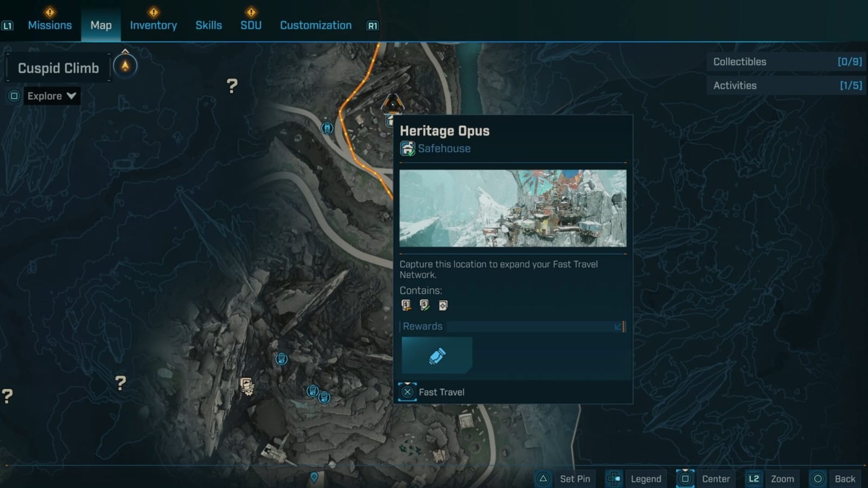This screenshot has height=488, width=868.
Task: Open the Skills tab
Action: pos(208,25)
